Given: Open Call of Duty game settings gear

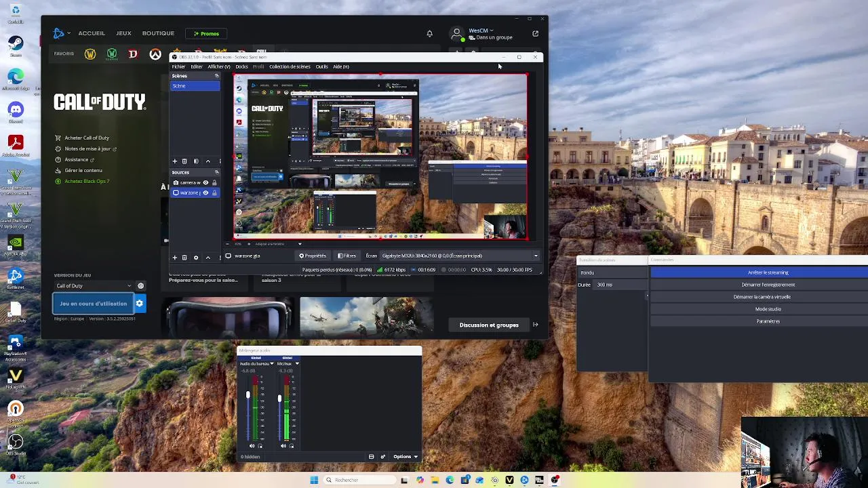Looking at the screenshot, I should 139,304.
